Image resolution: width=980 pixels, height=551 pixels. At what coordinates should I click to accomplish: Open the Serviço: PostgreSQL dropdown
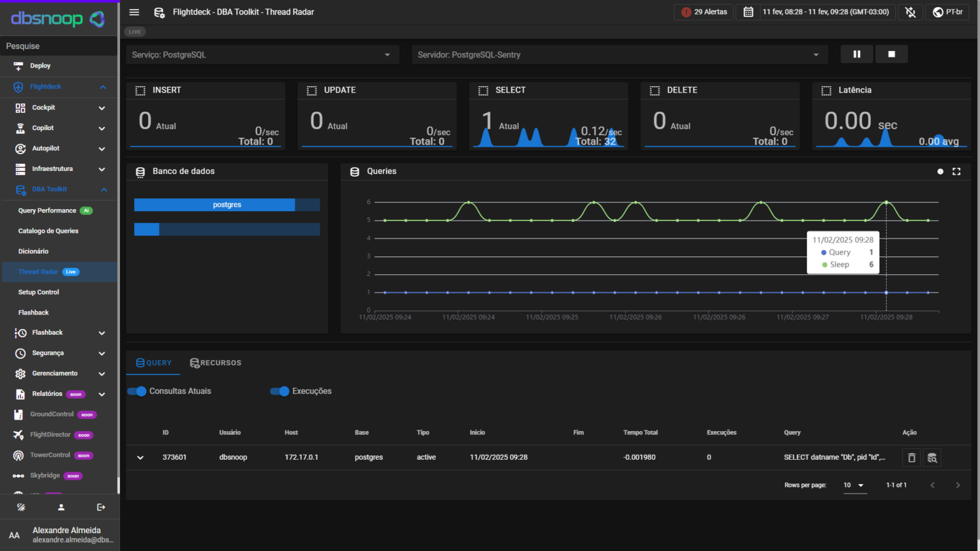click(262, 55)
